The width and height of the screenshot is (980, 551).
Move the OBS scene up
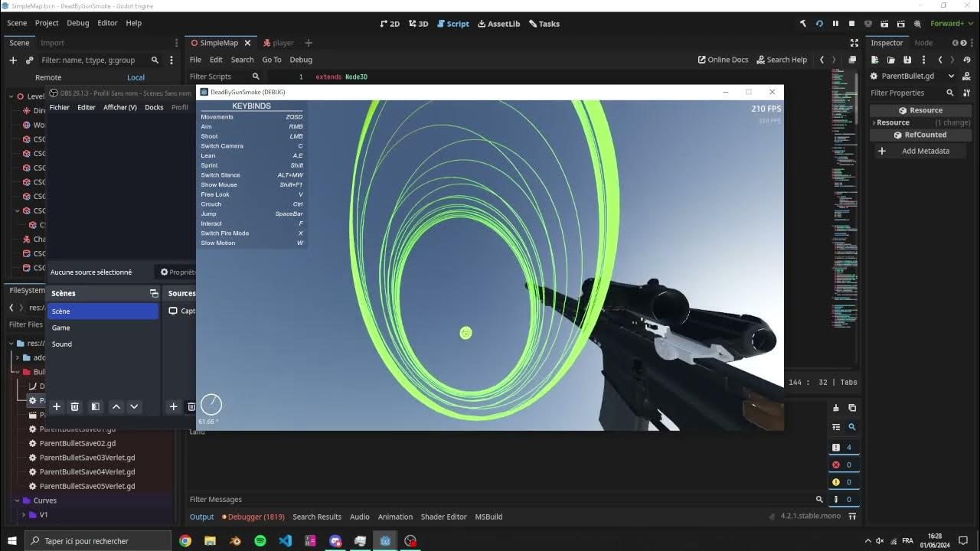click(116, 407)
